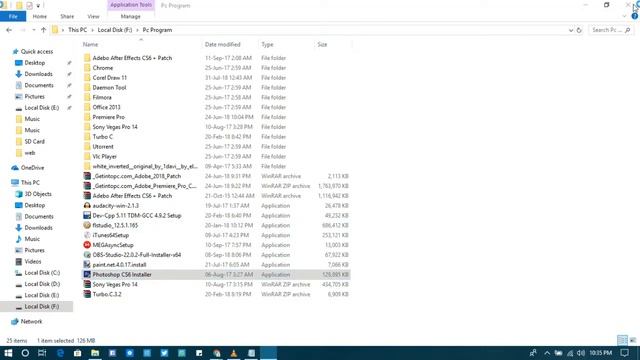Open VLC media player from taskbar
Screen dimensions: 640x360
coord(234,353)
